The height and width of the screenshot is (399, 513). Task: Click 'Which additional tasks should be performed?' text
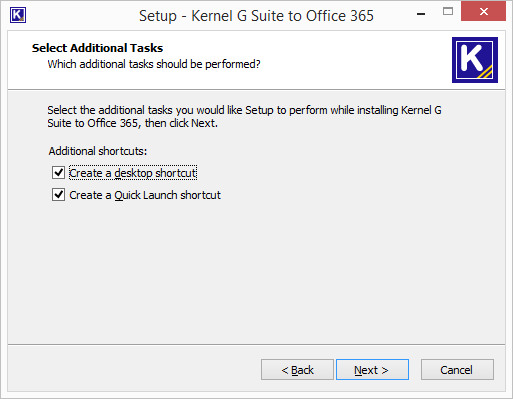coord(154,64)
